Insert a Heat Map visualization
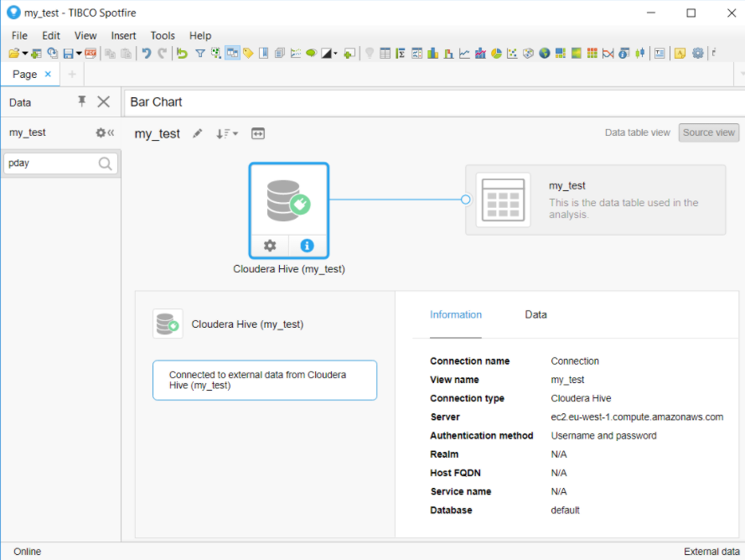This screenshot has width=745, height=560. click(577, 54)
